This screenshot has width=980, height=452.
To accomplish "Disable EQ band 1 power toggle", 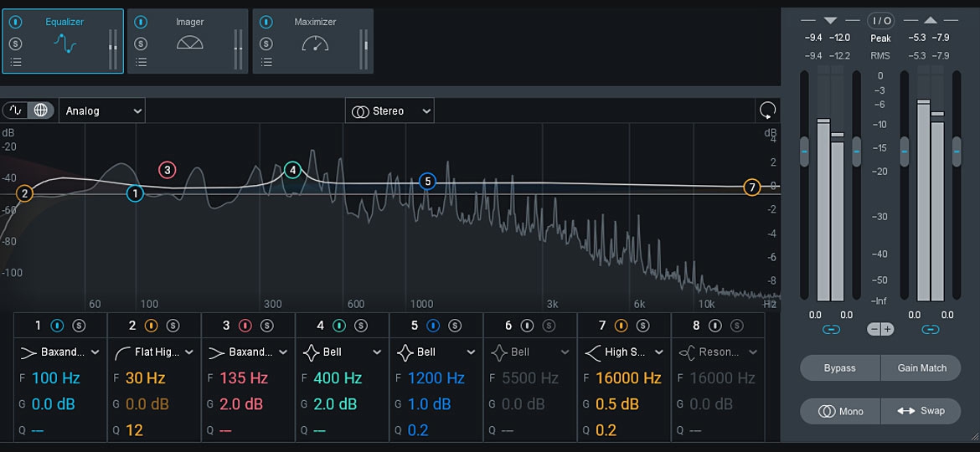I will [58, 326].
